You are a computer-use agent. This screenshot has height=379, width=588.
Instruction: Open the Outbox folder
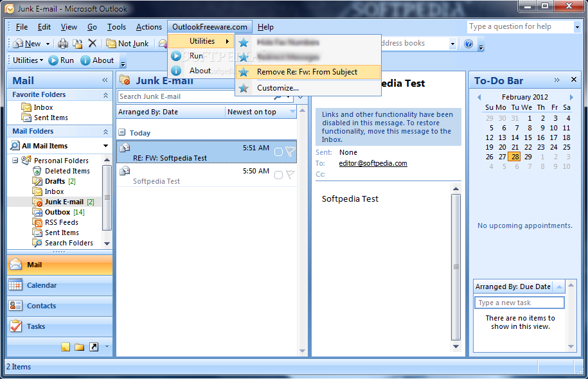57,212
